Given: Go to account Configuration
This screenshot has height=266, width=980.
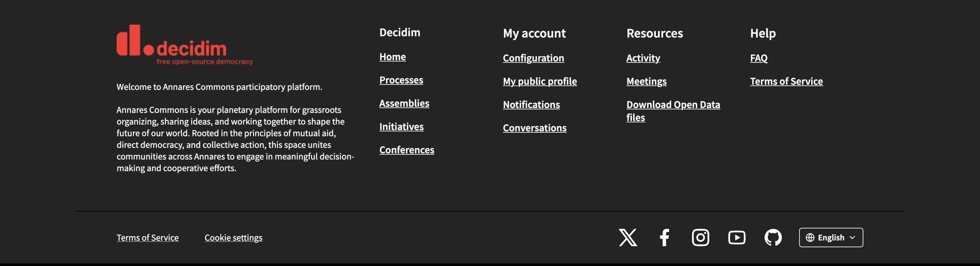Looking at the screenshot, I should (533, 58).
